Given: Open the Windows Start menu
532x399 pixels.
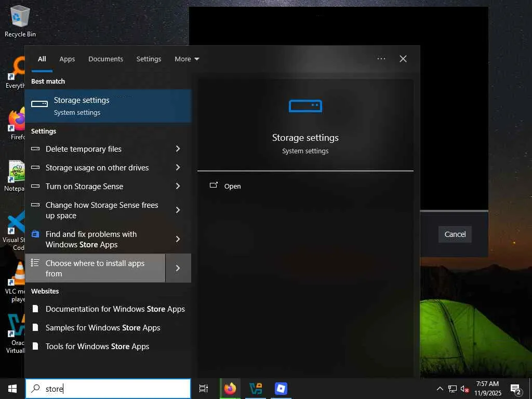Looking at the screenshot, I should point(12,389).
